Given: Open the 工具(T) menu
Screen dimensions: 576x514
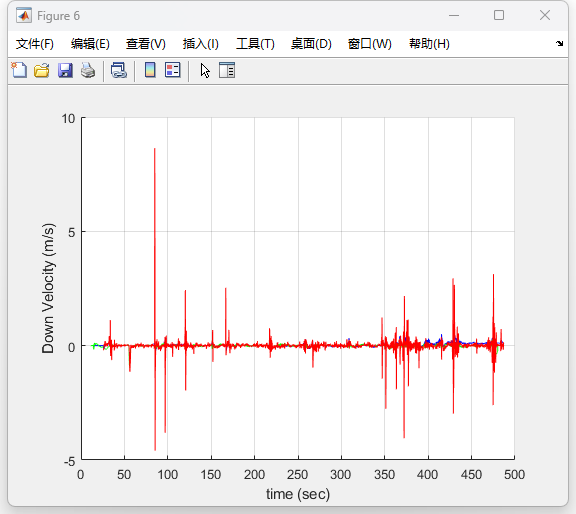Looking at the screenshot, I should (255, 44).
